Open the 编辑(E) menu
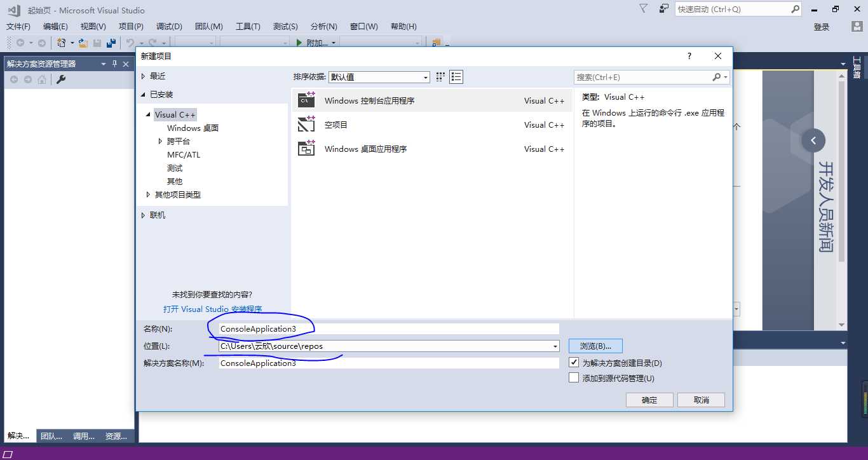The width and height of the screenshot is (868, 460). tap(55, 26)
